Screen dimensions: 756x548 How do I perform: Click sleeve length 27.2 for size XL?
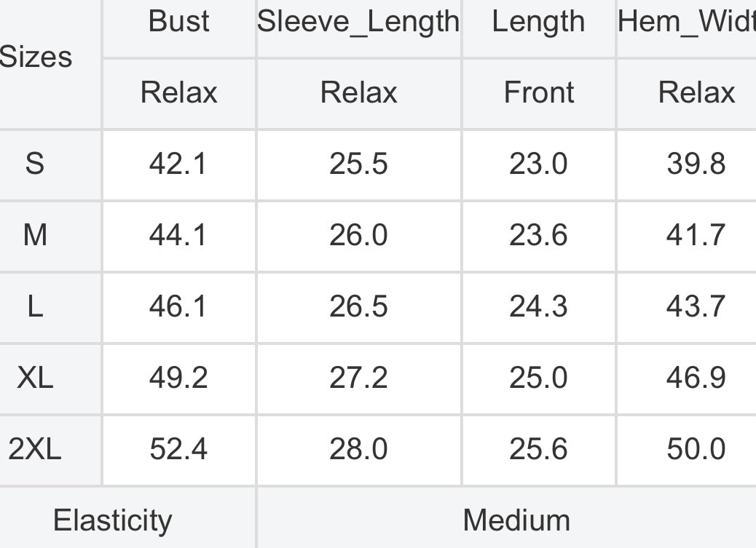pos(358,378)
